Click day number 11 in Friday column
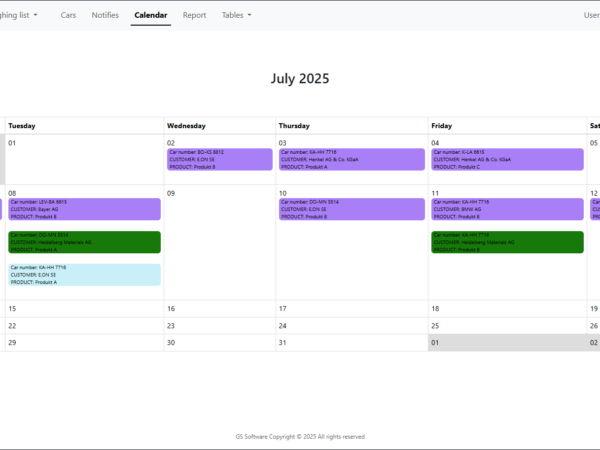 (x=435, y=194)
